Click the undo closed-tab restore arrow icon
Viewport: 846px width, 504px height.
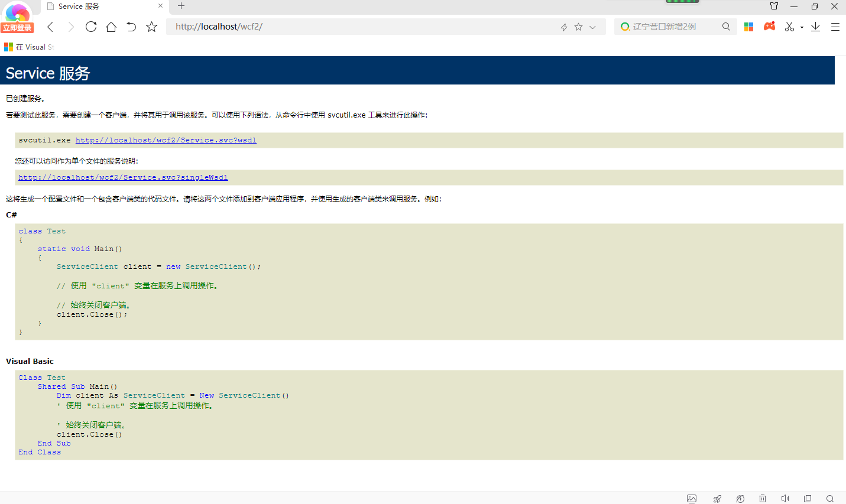coord(131,27)
